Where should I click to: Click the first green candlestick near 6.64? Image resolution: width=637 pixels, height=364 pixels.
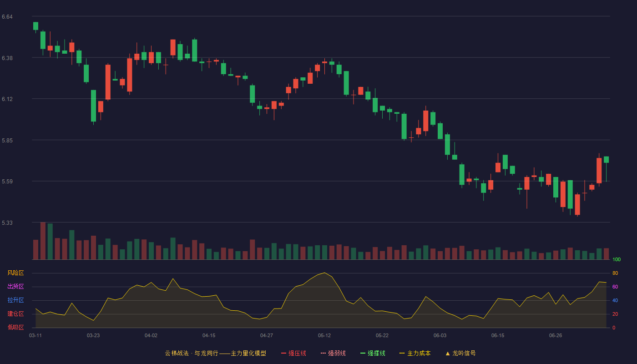click(35, 26)
